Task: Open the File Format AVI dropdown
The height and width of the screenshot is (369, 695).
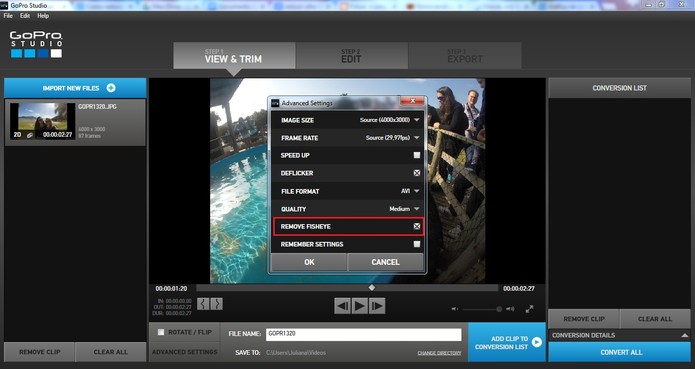Action: tap(410, 191)
